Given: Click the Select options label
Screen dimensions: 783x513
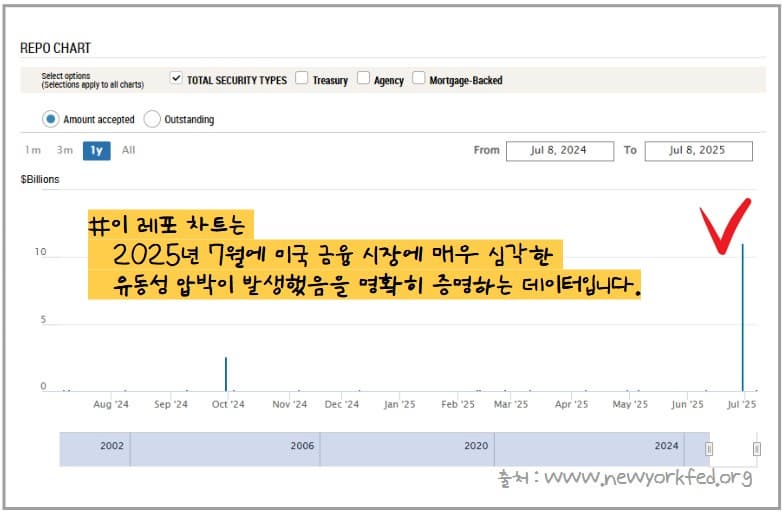Looking at the screenshot, I should tap(66, 76).
